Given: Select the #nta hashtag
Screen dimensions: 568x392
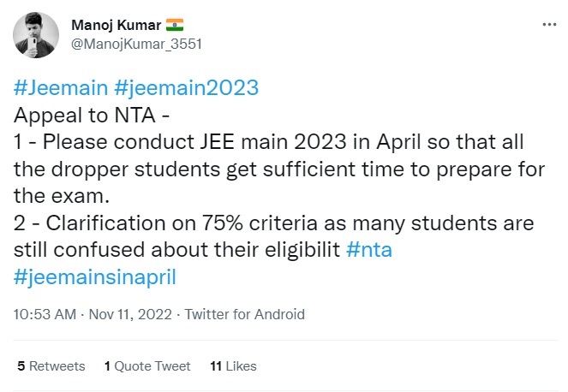Looking at the screenshot, I should pyautogui.click(x=371, y=250).
